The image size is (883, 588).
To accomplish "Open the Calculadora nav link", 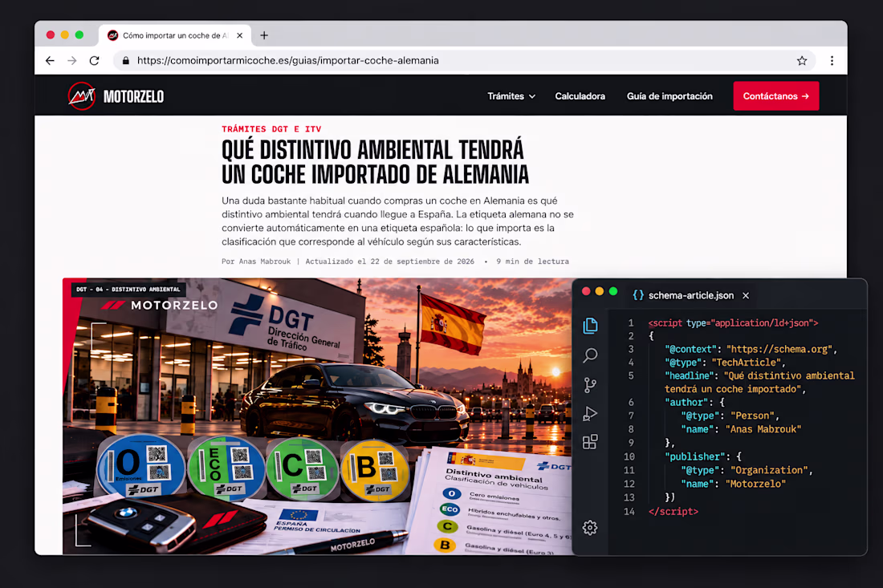I will (580, 96).
